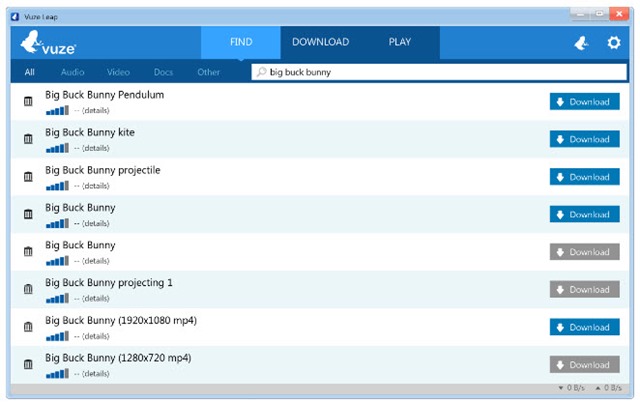The width and height of the screenshot is (640, 403).
Task: Click signal bars under Big Buck Bunny kite
Action: (x=57, y=148)
